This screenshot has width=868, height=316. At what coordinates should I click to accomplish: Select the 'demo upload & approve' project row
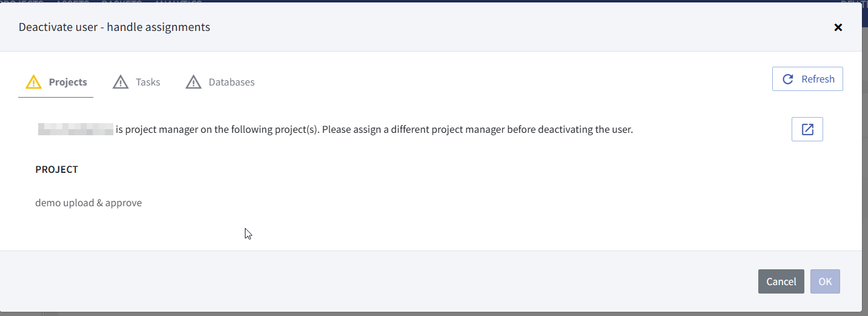88,203
